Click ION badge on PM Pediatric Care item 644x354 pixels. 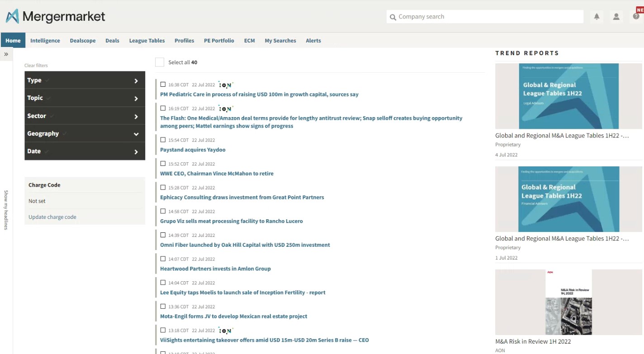(226, 85)
